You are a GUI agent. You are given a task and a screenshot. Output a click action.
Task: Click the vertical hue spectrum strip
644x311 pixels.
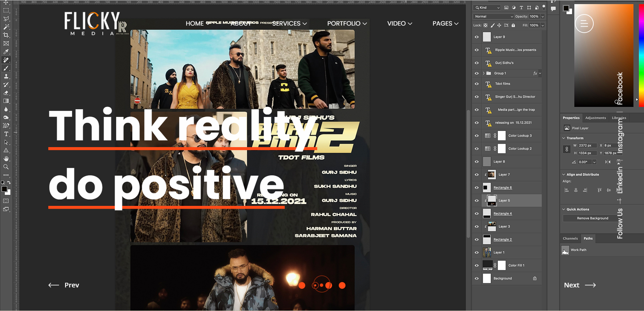(x=641, y=55)
